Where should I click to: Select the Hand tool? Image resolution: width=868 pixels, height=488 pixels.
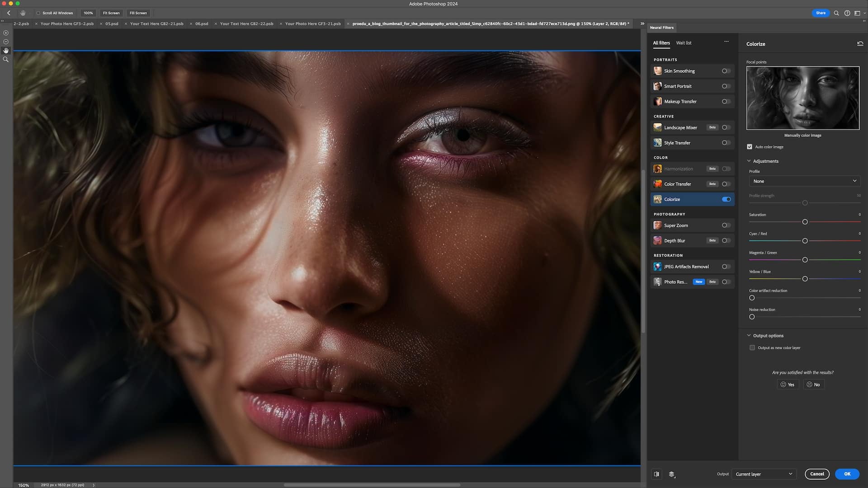[x=6, y=50]
